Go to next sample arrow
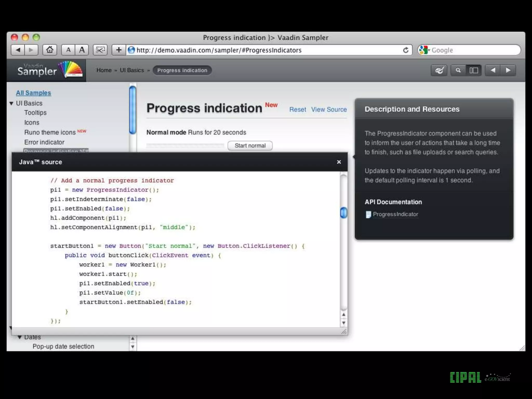The height and width of the screenshot is (399, 532). click(508, 70)
